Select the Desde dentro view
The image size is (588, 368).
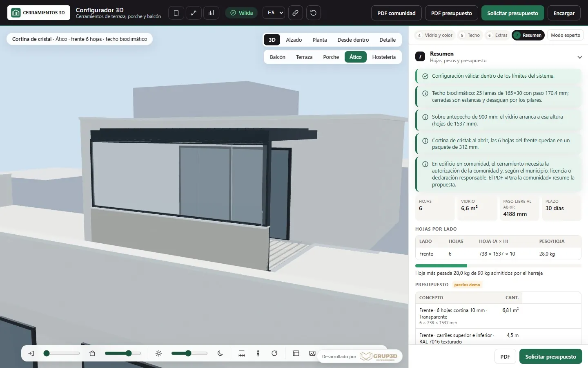(353, 40)
